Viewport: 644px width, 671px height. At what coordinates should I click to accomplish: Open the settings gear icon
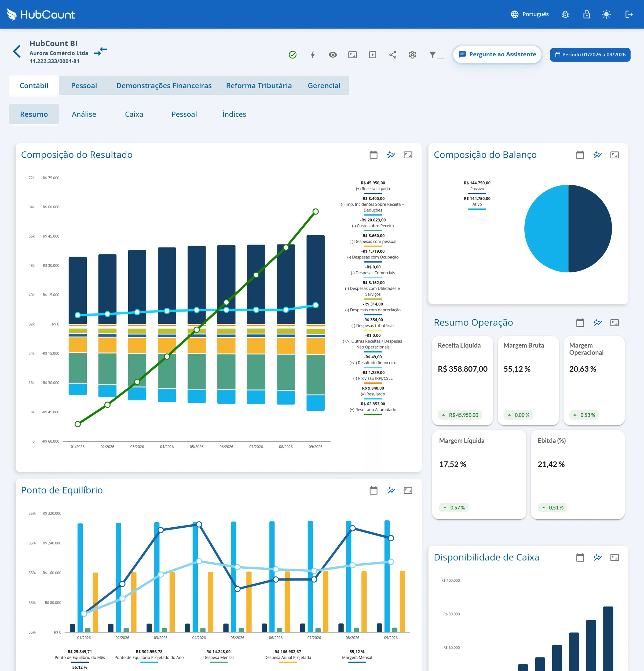pos(412,55)
